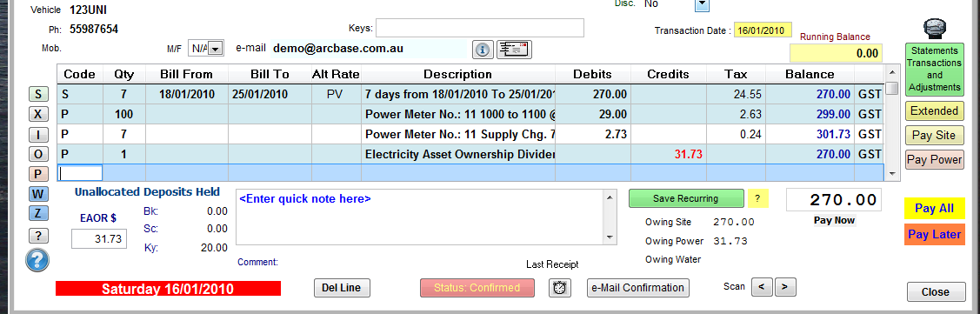This screenshot has width=980, height=314.
Task: Click Statements Transactions and Adjustments button
Action: 934,70
